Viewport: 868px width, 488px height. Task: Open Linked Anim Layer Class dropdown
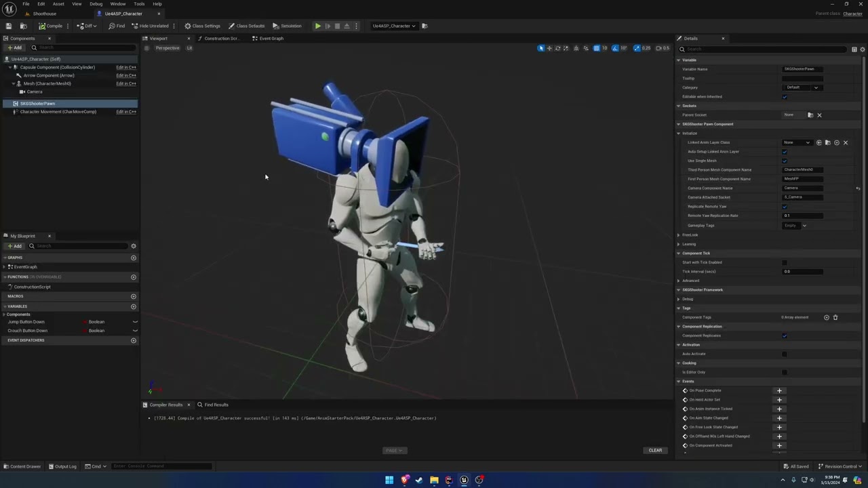click(x=797, y=143)
